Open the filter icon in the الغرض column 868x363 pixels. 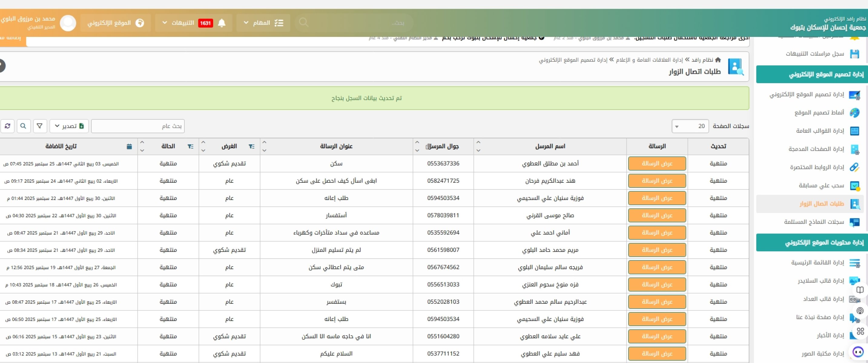click(251, 146)
